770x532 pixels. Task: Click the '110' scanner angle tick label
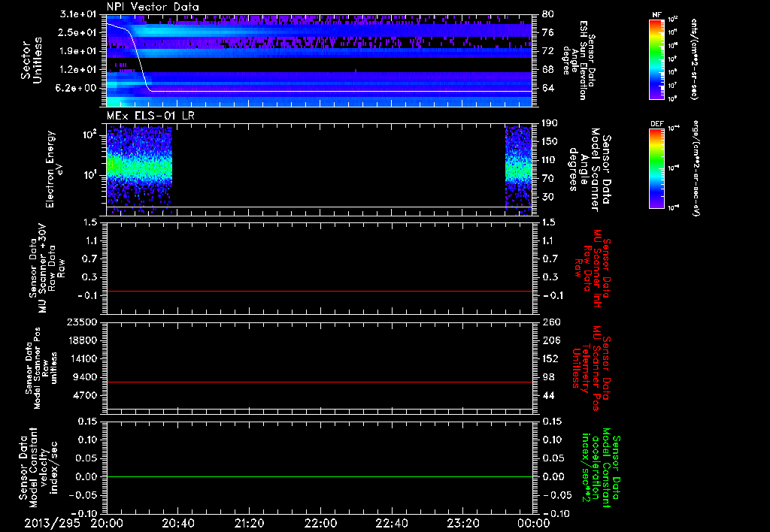point(550,159)
